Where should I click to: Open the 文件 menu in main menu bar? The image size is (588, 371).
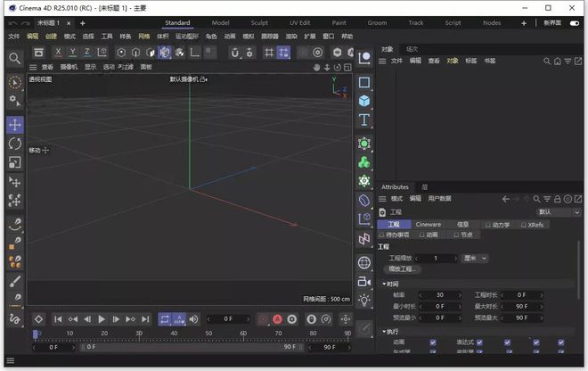click(x=13, y=37)
